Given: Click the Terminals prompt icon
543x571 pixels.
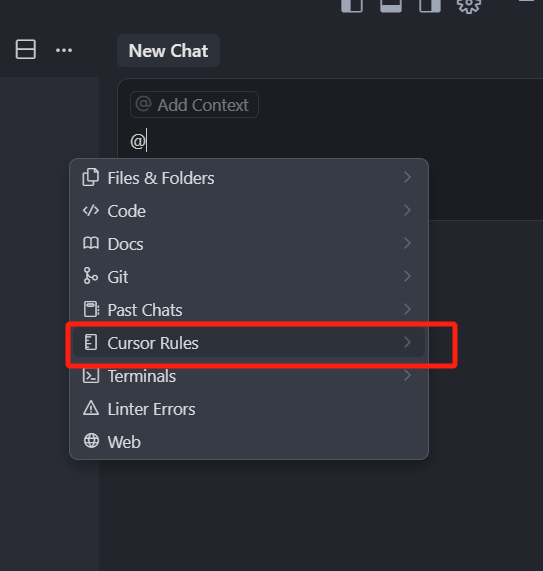Looking at the screenshot, I should 91,375.
